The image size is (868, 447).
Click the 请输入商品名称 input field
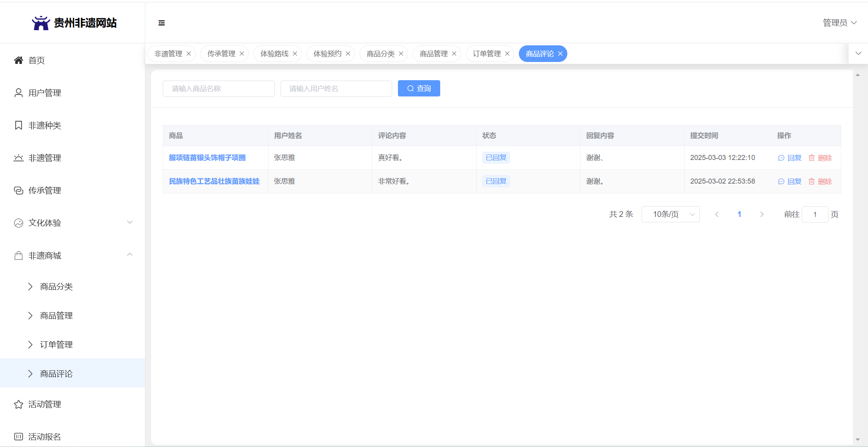[219, 89]
